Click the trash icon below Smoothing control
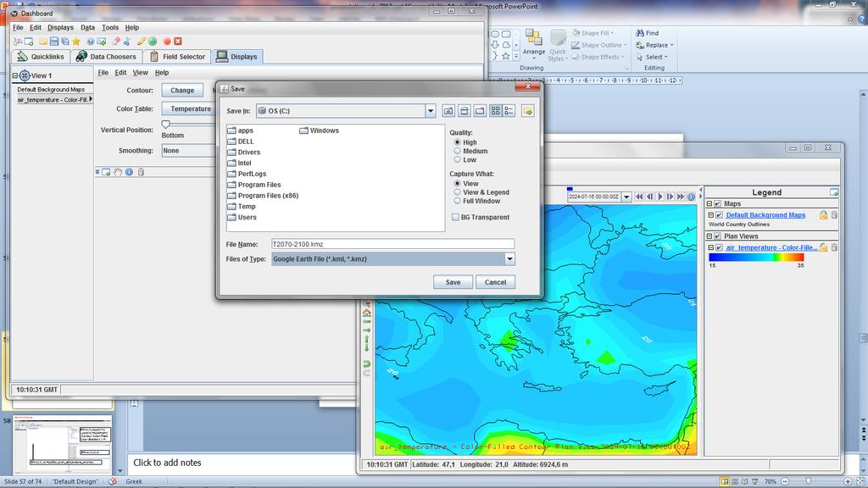Viewport: 868px width, 488px height. 141,172
